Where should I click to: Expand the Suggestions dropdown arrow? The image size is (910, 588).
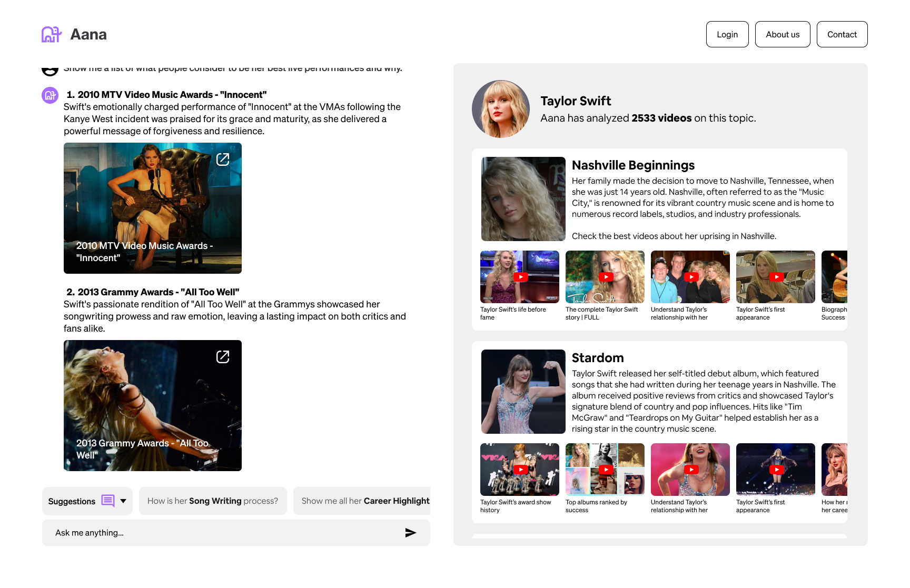123,501
